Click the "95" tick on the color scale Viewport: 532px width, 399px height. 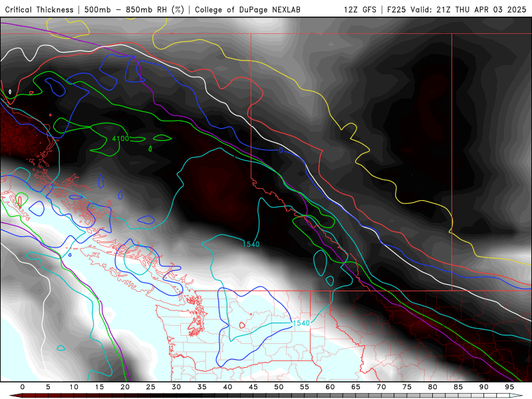tap(509, 387)
